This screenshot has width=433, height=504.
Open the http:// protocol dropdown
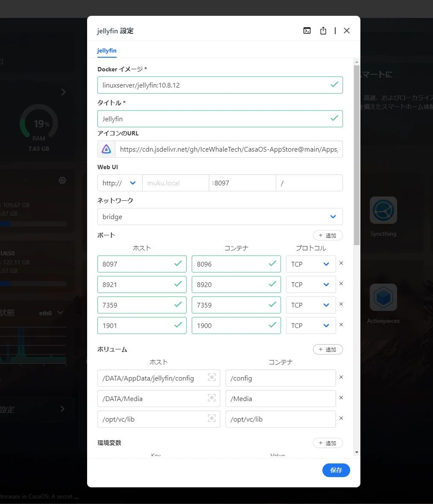[x=120, y=183]
